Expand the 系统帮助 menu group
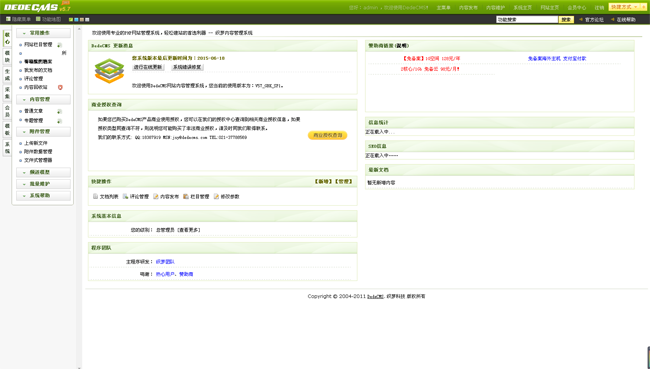The image size is (650, 369). click(x=43, y=195)
